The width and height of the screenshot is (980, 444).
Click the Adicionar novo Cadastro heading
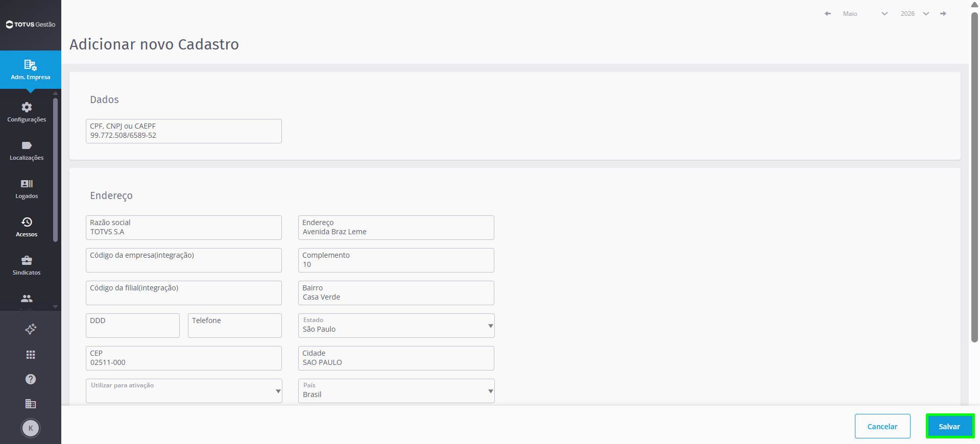[x=154, y=44]
